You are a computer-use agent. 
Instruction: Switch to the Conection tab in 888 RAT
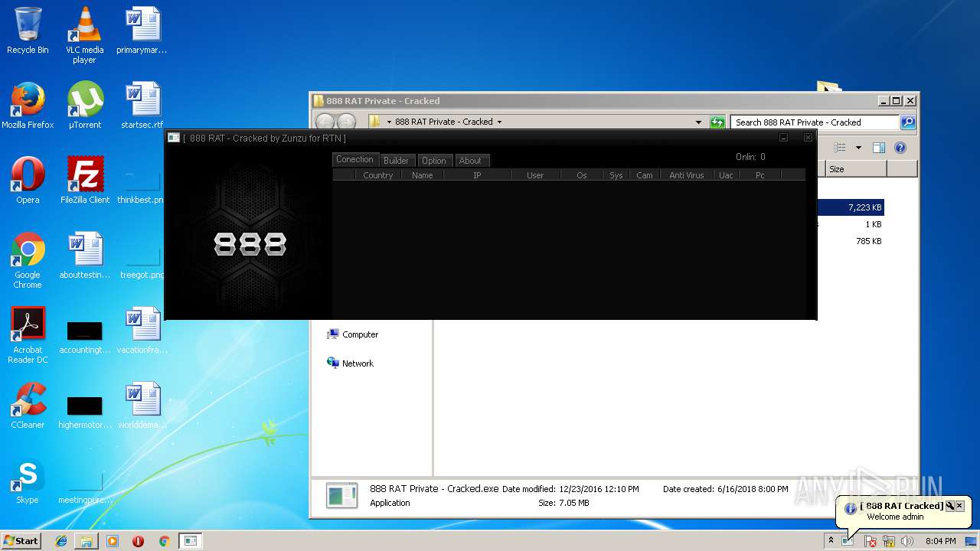(x=354, y=159)
